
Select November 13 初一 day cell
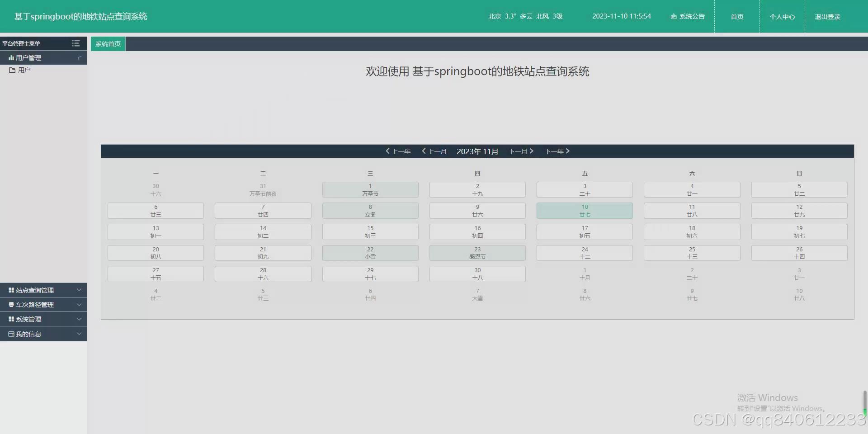[156, 232]
